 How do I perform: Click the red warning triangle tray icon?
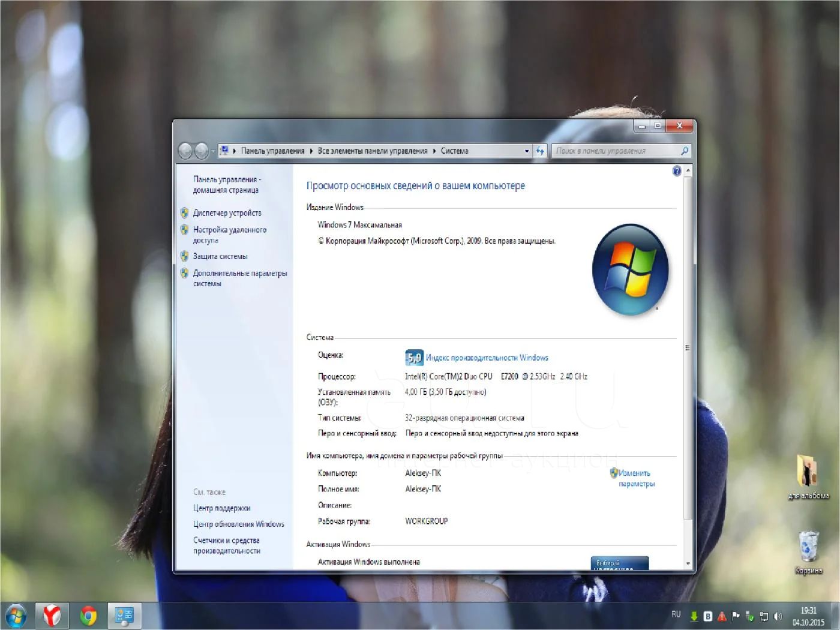722,616
